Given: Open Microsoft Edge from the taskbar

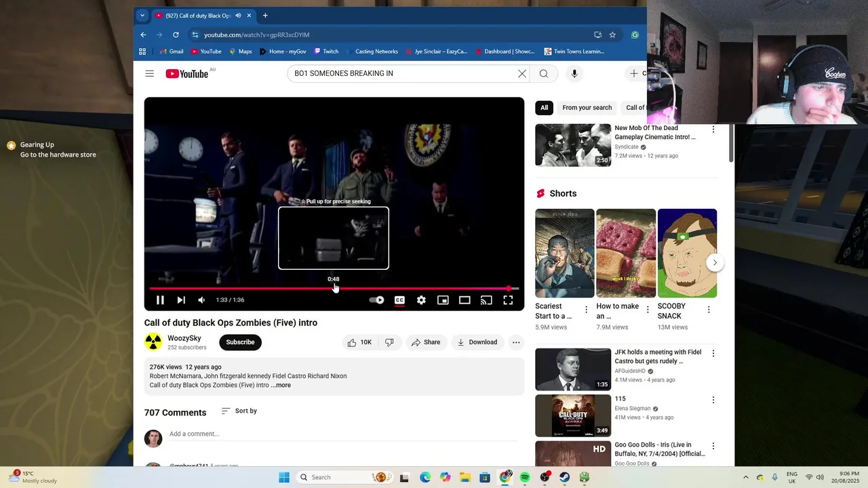Looking at the screenshot, I should click(x=425, y=477).
